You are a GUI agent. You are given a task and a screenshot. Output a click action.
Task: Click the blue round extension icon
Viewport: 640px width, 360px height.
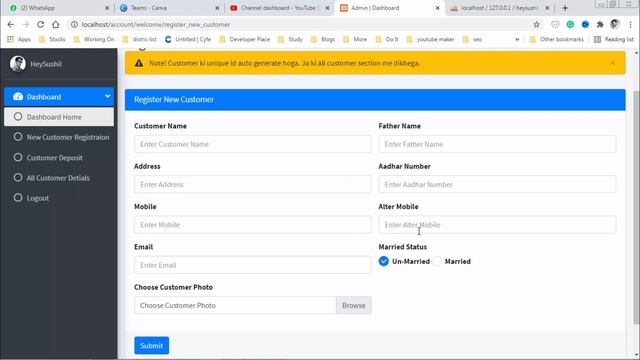585,24
